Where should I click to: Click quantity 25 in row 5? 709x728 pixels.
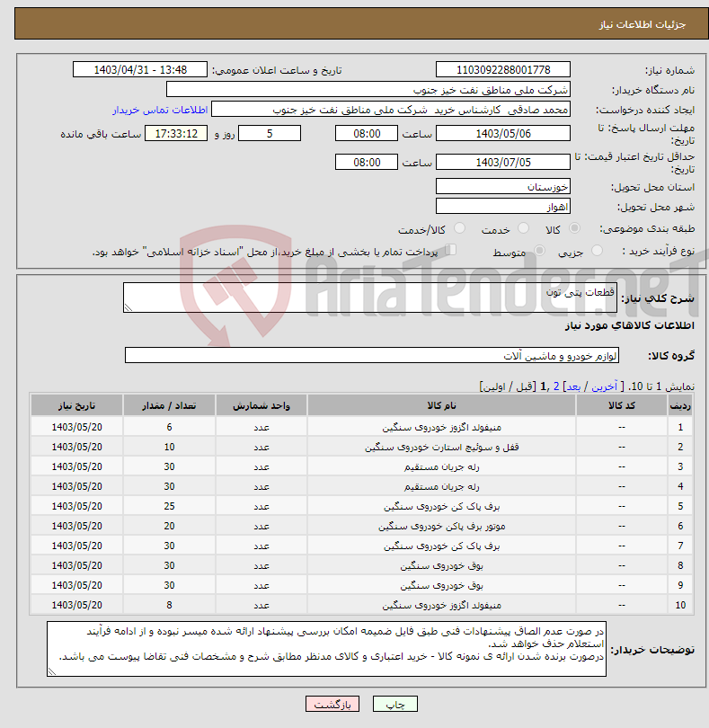point(169,506)
